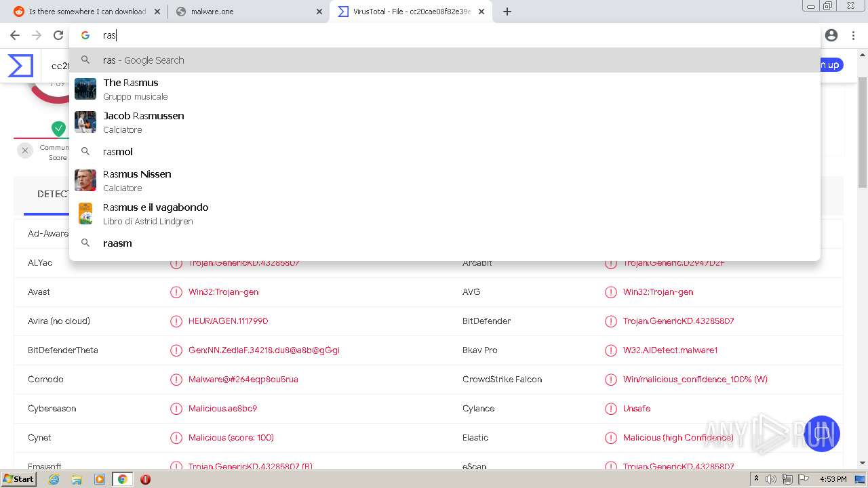Choose 'The Rasmus' suggestion

click(x=444, y=89)
